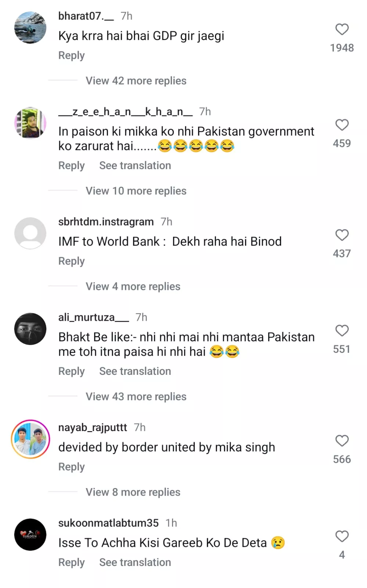The height and width of the screenshot is (588, 367).
Task: Like nayab_rajputtt's mika singh comment
Action: (x=342, y=441)
